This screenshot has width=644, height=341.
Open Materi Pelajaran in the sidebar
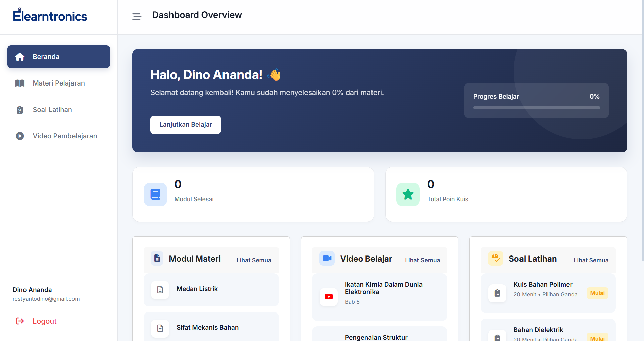59,83
